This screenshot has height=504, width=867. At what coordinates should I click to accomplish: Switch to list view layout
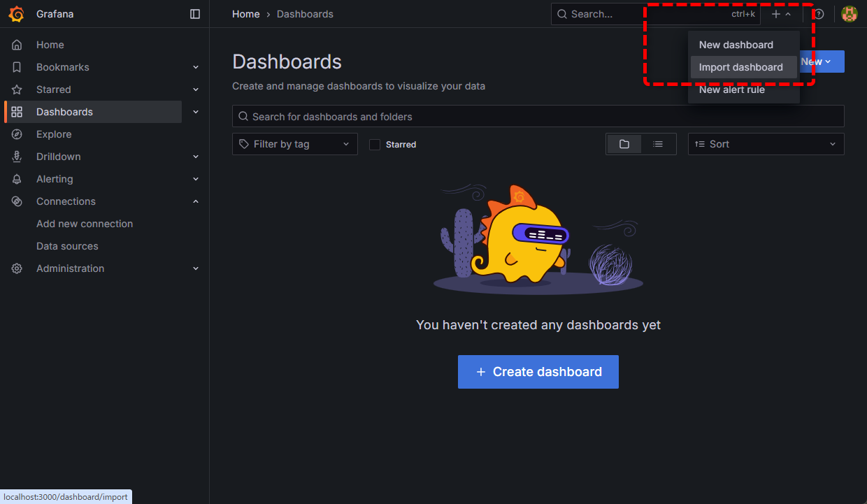coord(658,144)
